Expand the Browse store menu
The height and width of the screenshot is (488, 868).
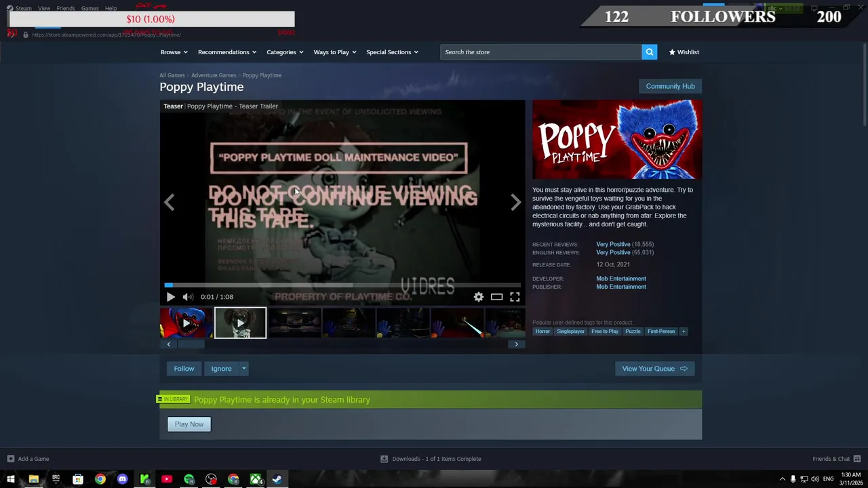174,52
